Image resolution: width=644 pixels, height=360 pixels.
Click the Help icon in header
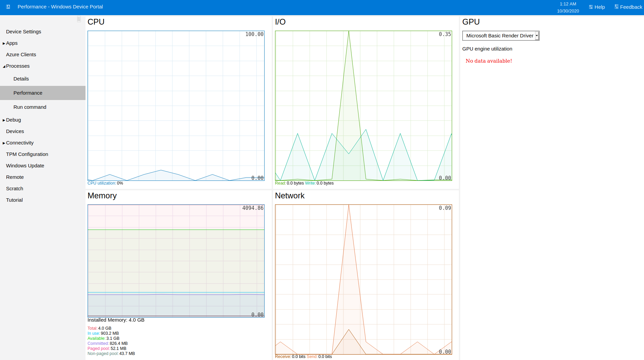coord(591,7)
